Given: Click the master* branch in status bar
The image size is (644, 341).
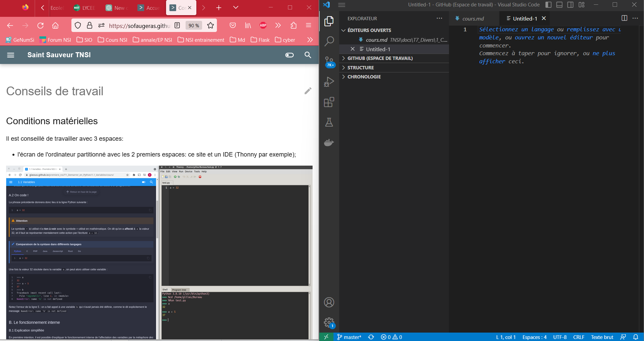Looking at the screenshot, I should (349, 337).
